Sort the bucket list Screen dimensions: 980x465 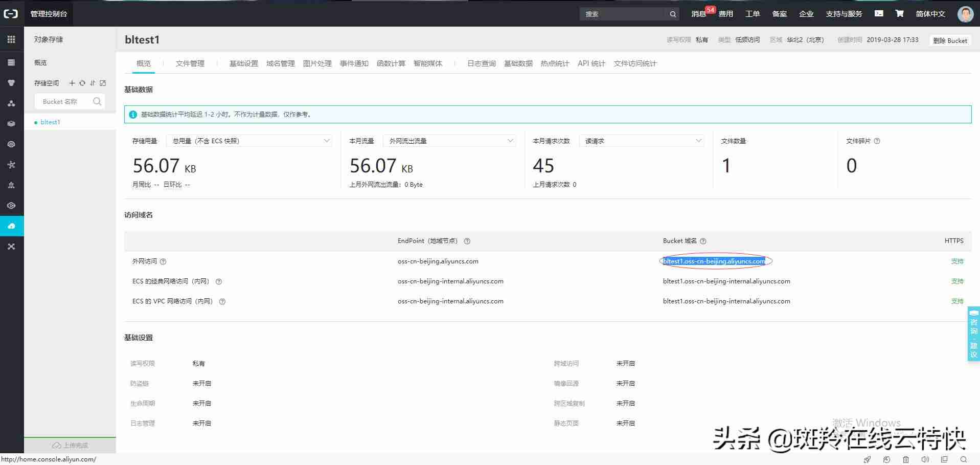[93, 83]
